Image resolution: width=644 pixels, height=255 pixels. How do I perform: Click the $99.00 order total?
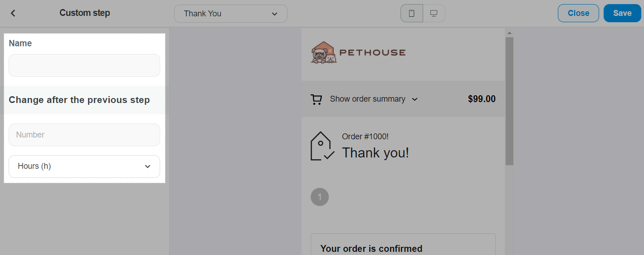[x=482, y=99]
